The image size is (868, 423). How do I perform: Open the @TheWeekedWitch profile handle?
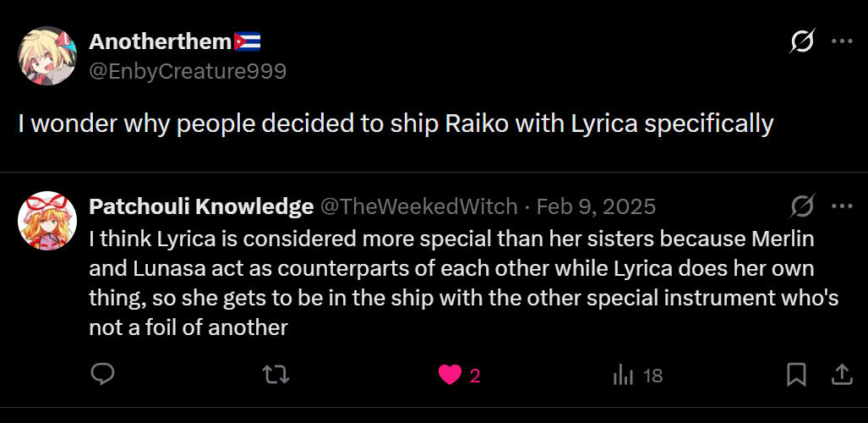click(x=418, y=206)
